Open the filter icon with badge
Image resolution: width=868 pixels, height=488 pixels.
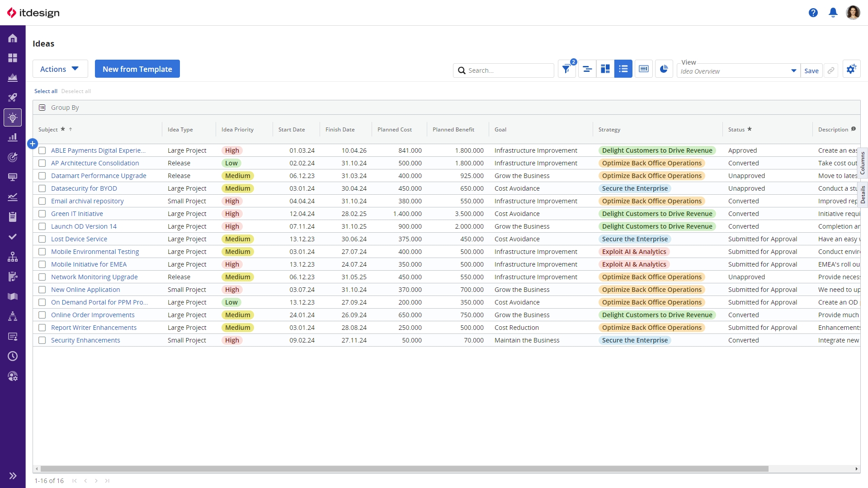(566, 69)
